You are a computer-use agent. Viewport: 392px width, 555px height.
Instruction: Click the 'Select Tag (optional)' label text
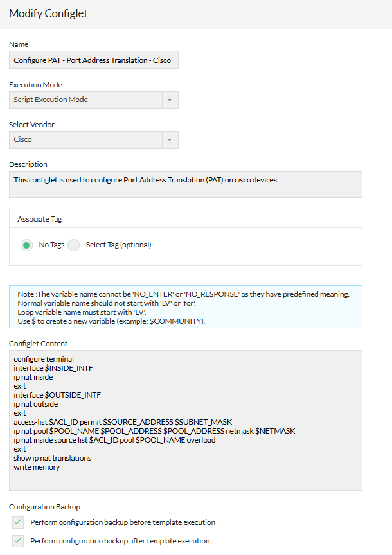[x=118, y=245]
